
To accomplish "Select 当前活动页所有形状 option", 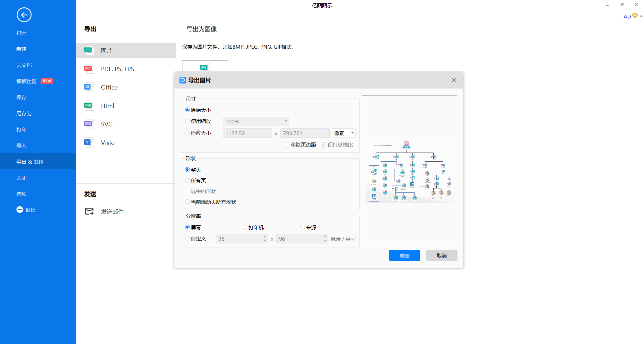I will pos(187,202).
